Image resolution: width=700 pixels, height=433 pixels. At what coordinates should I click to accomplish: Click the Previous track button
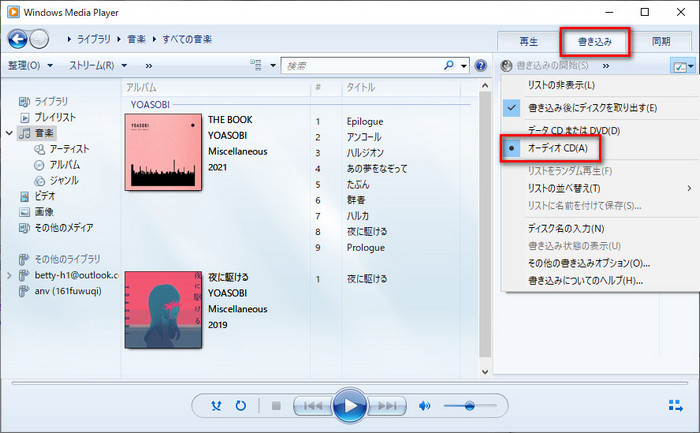pos(313,406)
